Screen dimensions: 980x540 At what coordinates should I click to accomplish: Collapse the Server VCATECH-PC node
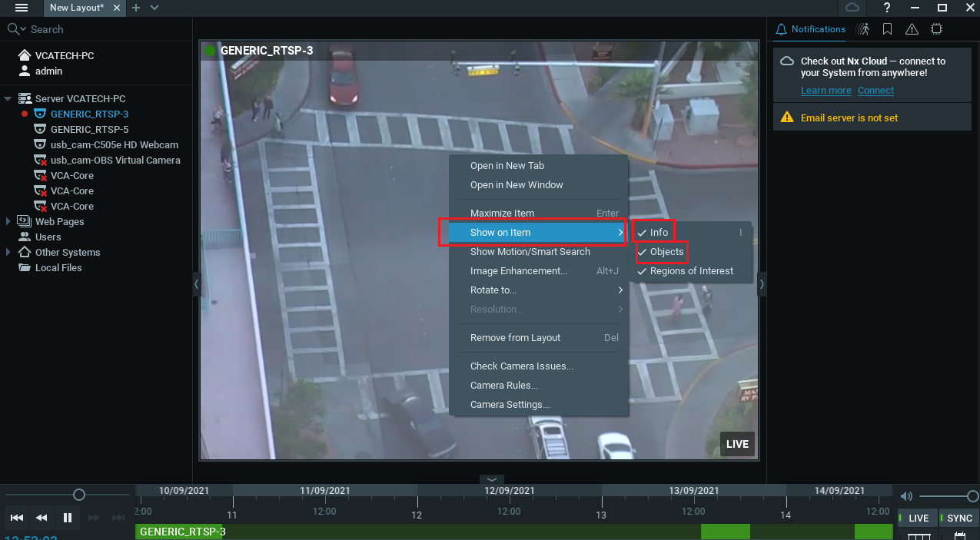(x=8, y=98)
